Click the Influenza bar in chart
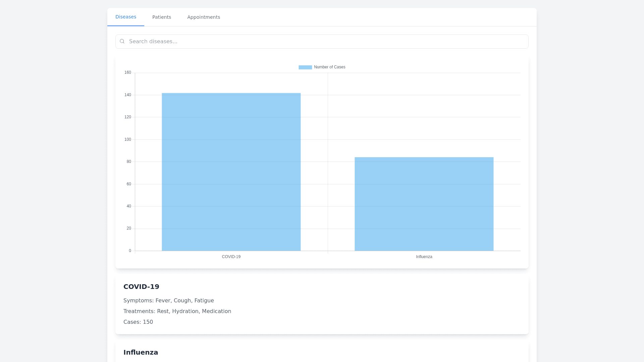The height and width of the screenshot is (362, 644). coord(424,204)
